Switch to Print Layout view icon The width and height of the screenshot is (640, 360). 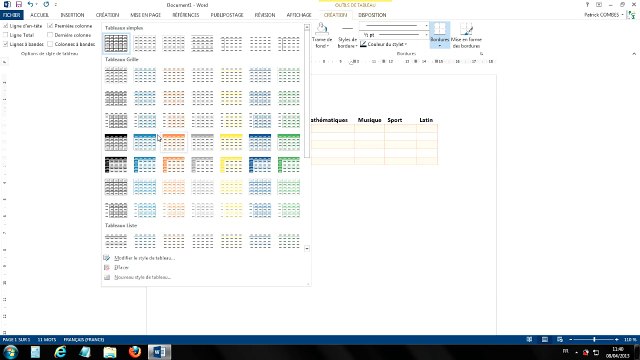click(544, 339)
